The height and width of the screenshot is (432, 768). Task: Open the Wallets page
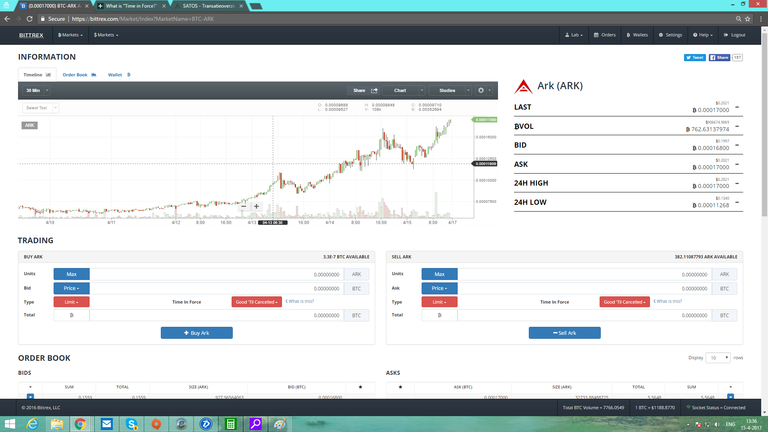point(637,35)
